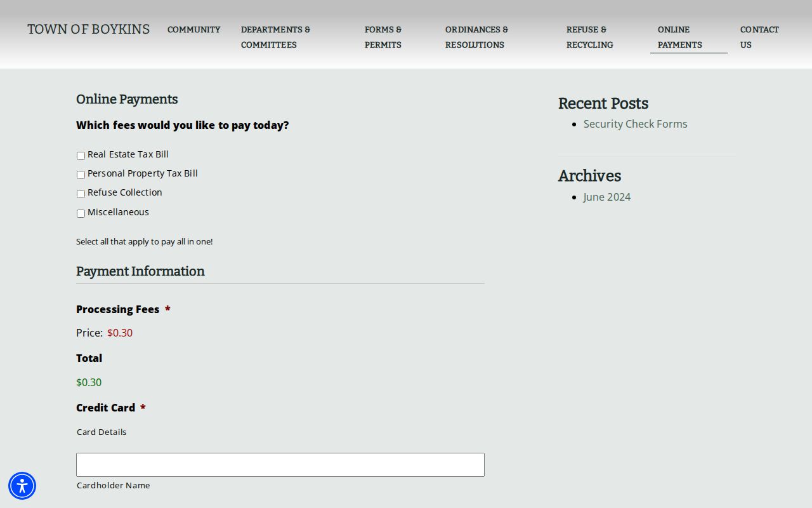Check the Real Estate Tax Bill checkbox
The height and width of the screenshot is (508, 812).
tap(81, 156)
